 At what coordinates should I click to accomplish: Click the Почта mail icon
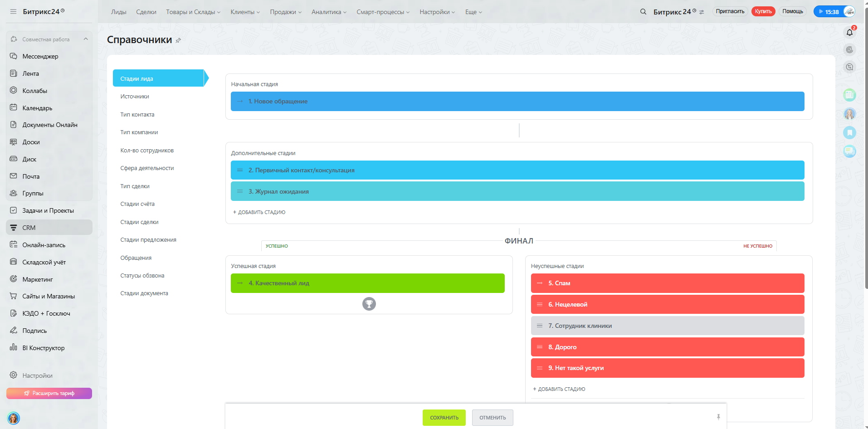click(x=14, y=176)
